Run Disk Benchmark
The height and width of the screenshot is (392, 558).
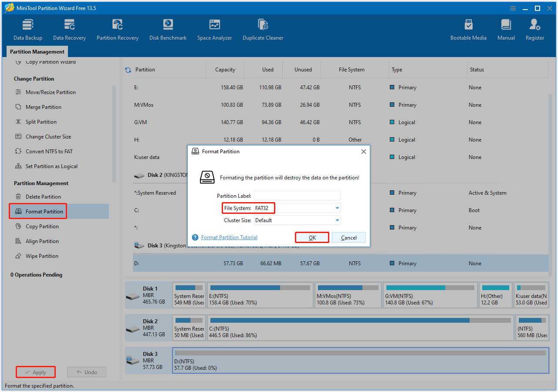pos(168,29)
